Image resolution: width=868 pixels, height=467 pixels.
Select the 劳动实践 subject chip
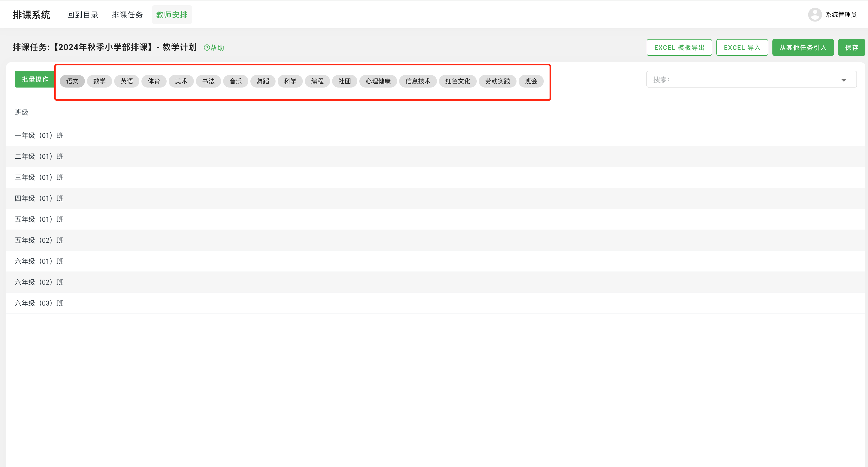click(x=497, y=81)
